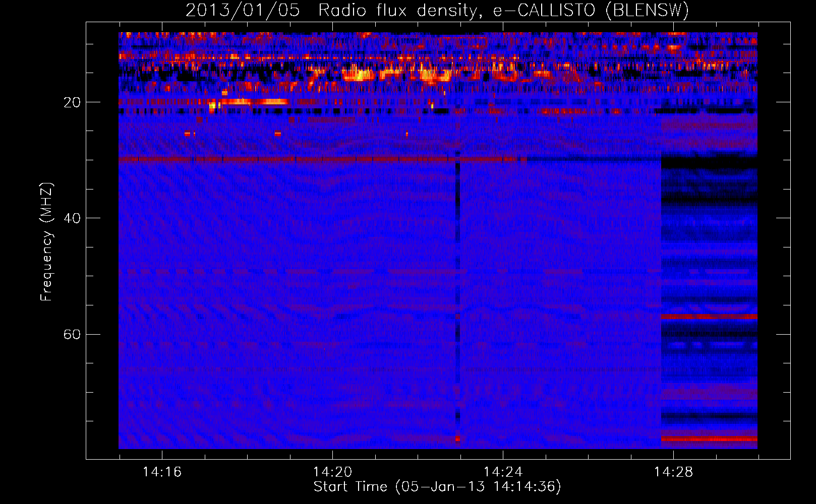Viewport: 816px width, 504px height.
Task: Click the 'Start Time (05-Jan-13 14:14:36)' label
Action: [437, 487]
